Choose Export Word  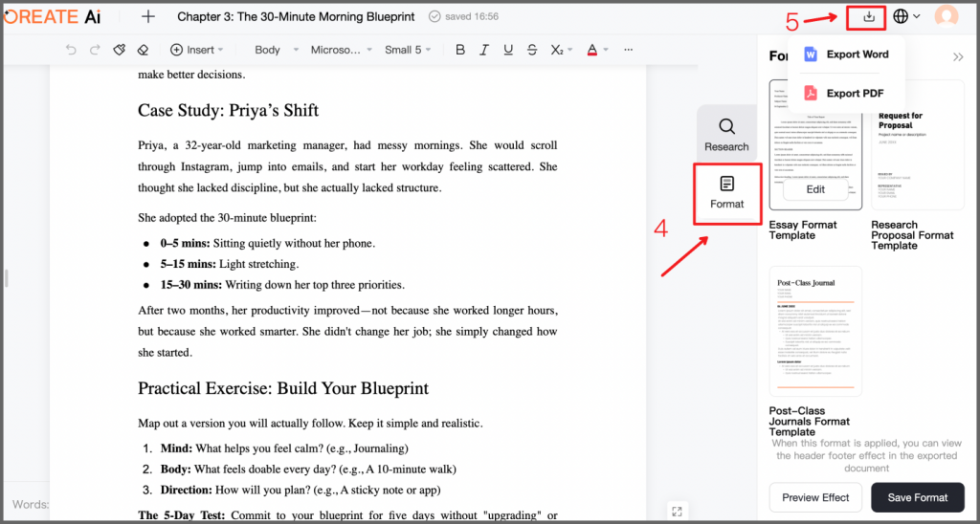(x=847, y=55)
